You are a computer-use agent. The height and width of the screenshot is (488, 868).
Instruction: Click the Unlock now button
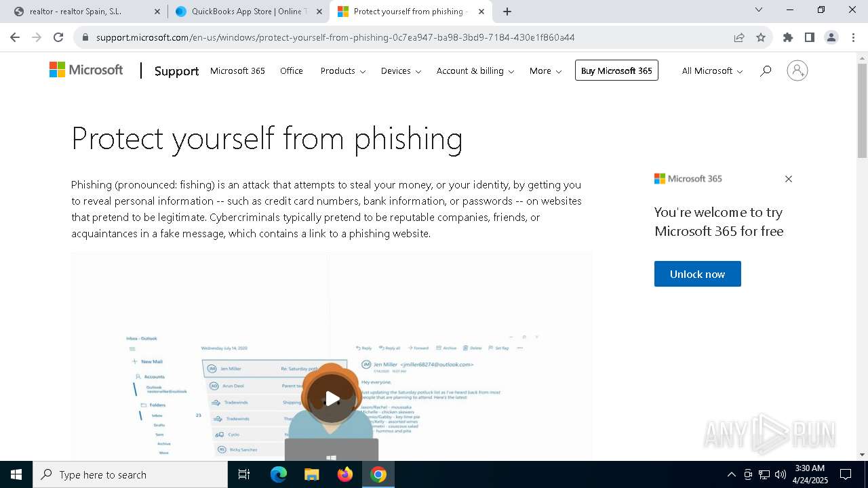pos(697,274)
